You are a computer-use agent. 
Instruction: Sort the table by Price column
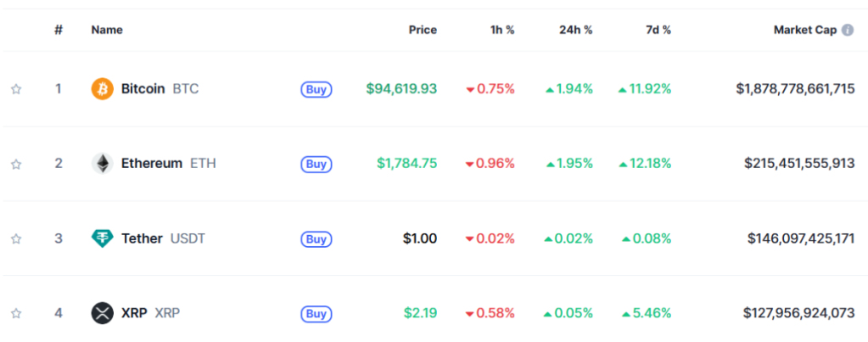422,30
